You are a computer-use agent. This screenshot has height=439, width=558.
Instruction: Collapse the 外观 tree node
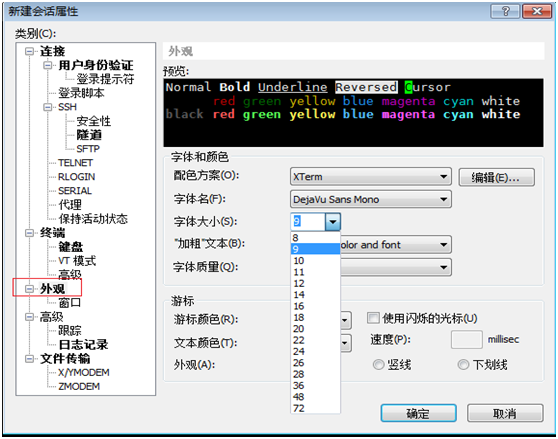point(29,289)
